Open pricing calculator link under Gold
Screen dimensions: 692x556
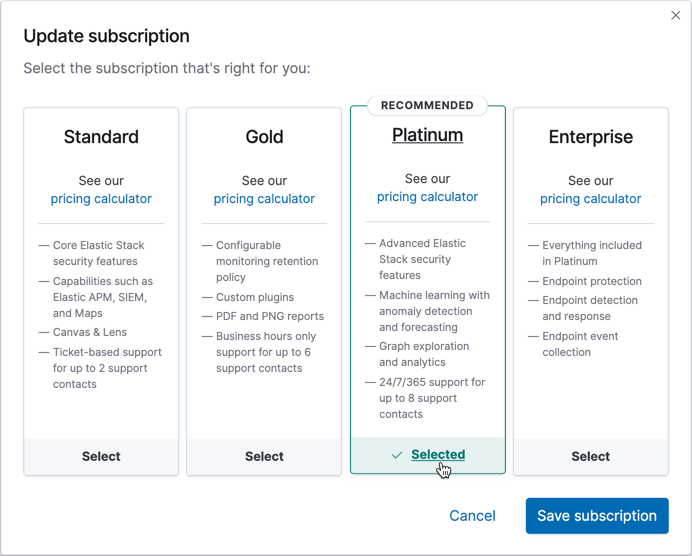264,199
